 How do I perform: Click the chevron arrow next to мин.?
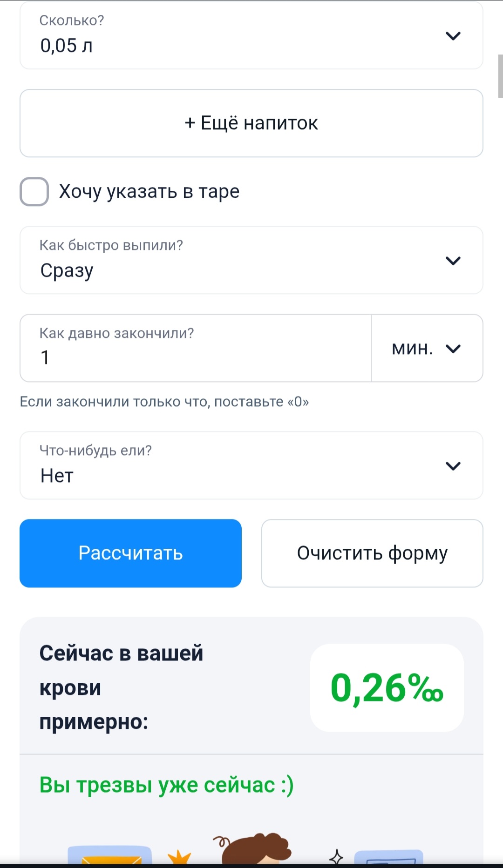[x=453, y=349]
